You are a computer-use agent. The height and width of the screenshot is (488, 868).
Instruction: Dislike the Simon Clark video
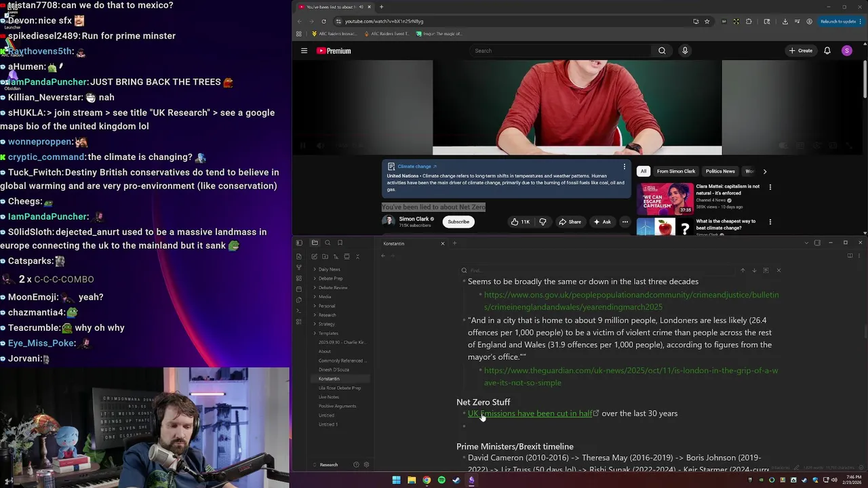tap(542, 222)
